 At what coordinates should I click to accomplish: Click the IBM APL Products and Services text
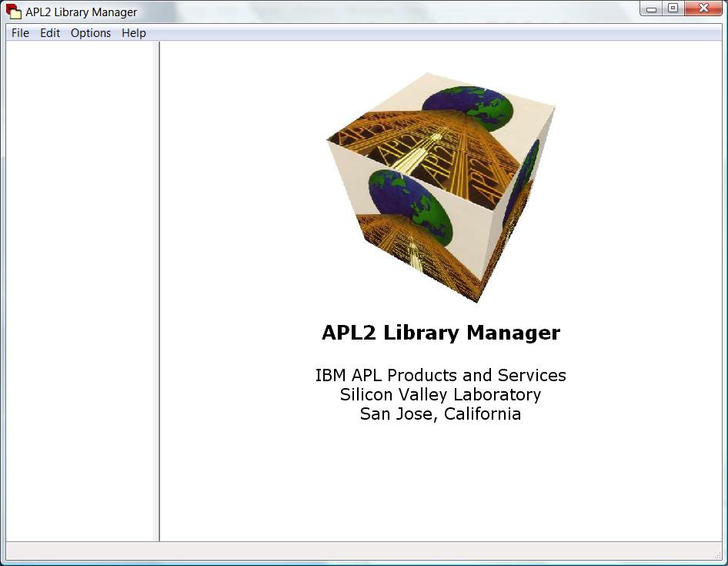[441, 375]
